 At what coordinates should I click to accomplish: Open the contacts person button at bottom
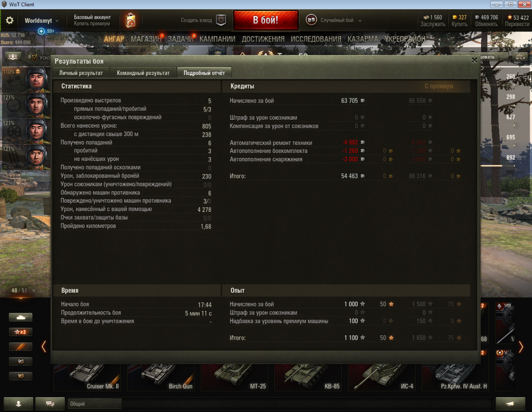pyautogui.click(x=18, y=404)
